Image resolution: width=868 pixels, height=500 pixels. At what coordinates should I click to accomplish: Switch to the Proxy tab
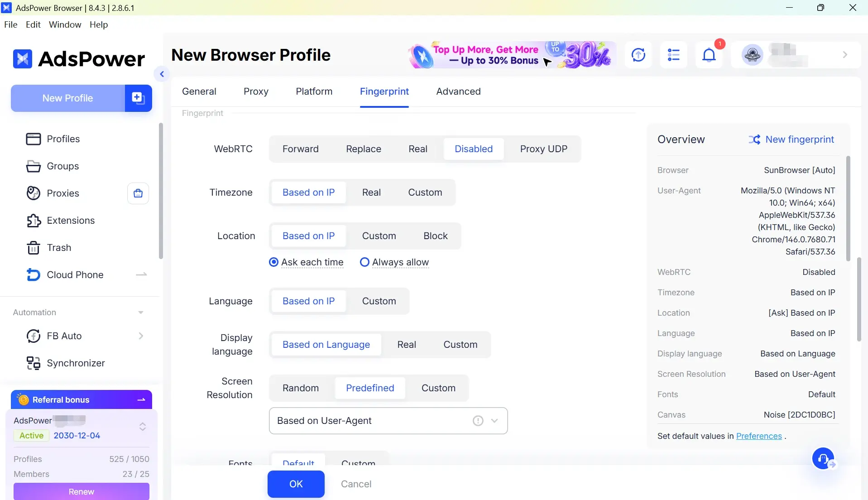tap(256, 91)
